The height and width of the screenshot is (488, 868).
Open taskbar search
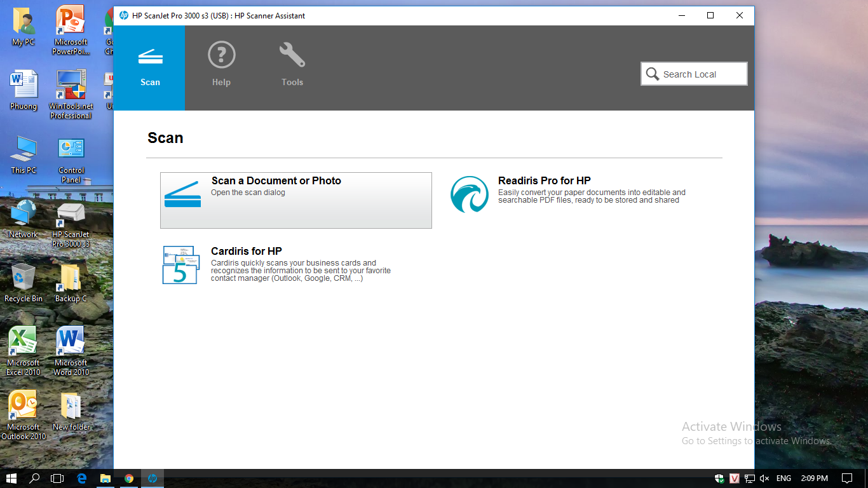pyautogui.click(x=35, y=478)
